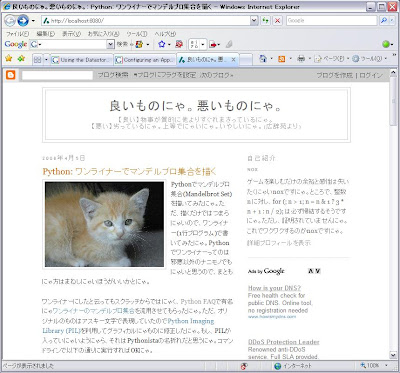Click the Google Toolbar search input field

click(72, 44)
